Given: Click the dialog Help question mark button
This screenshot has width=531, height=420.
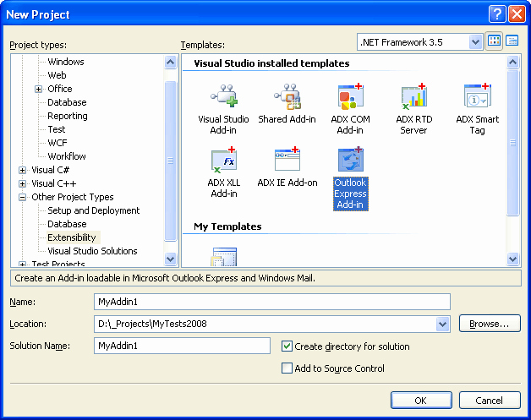Looking at the screenshot, I should (497, 14).
